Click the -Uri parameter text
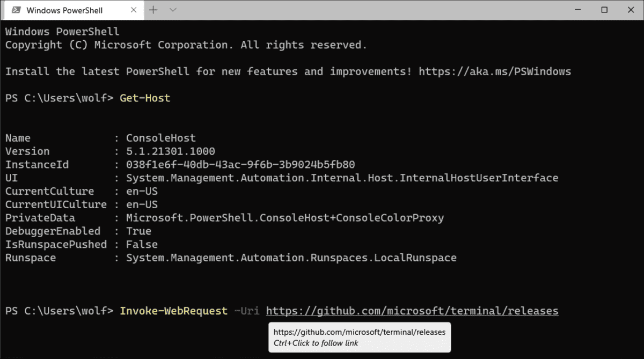Screen dimensions: 644x359 pyautogui.click(x=248, y=310)
